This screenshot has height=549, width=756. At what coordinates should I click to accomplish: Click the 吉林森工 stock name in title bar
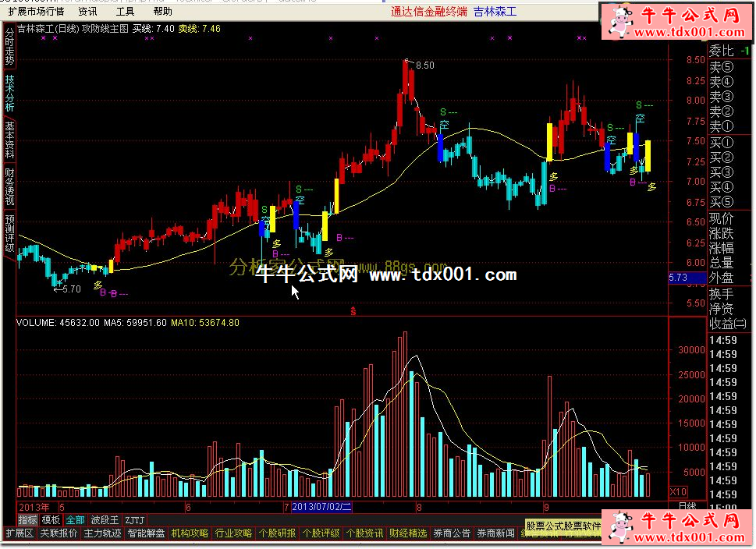click(x=495, y=12)
